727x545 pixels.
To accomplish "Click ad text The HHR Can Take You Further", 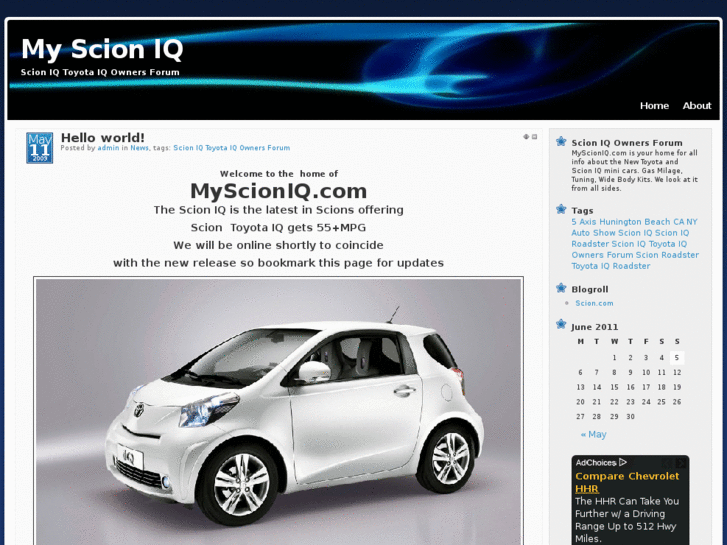I will pos(627,507).
